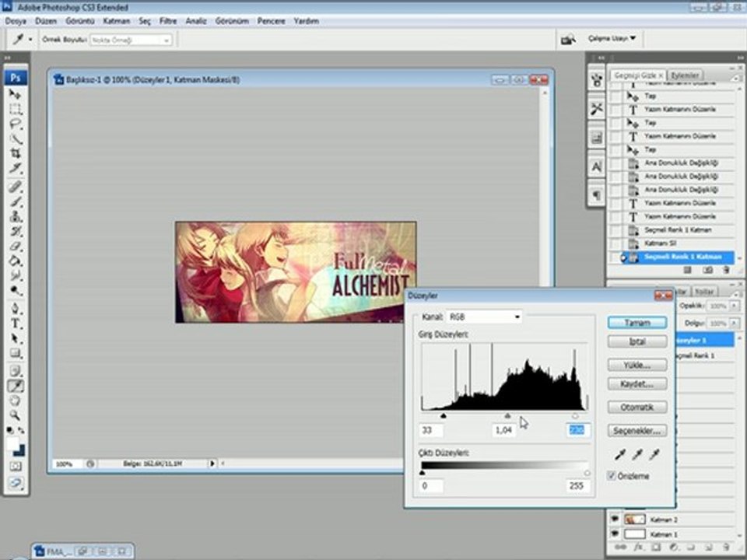Image resolution: width=747 pixels, height=560 pixels.
Task: Pick the gray point eyedropper in Düzeyler
Action: tap(637, 454)
